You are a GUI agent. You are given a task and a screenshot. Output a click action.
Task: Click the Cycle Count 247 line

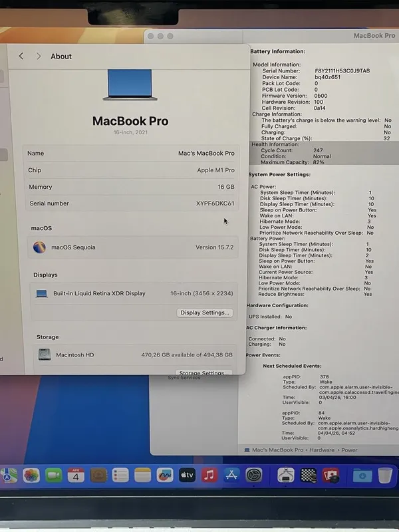tap(292, 150)
